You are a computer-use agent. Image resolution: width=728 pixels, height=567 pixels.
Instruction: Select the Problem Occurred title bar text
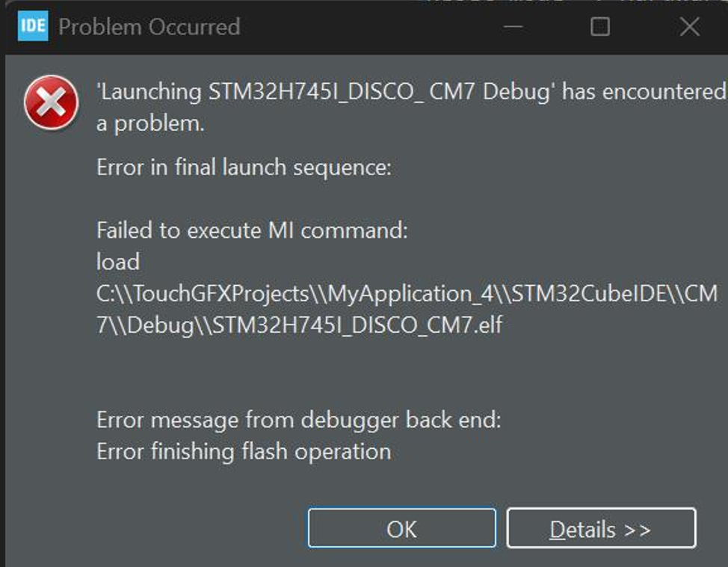(x=149, y=26)
